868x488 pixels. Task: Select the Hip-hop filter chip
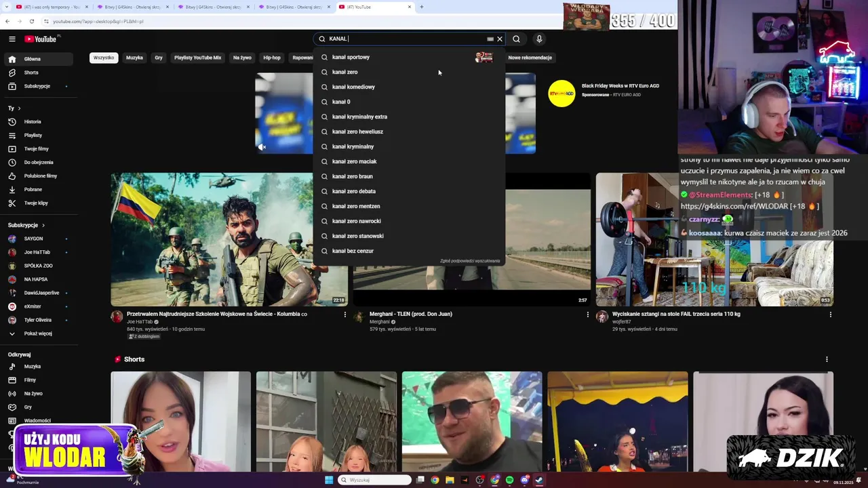coord(272,58)
